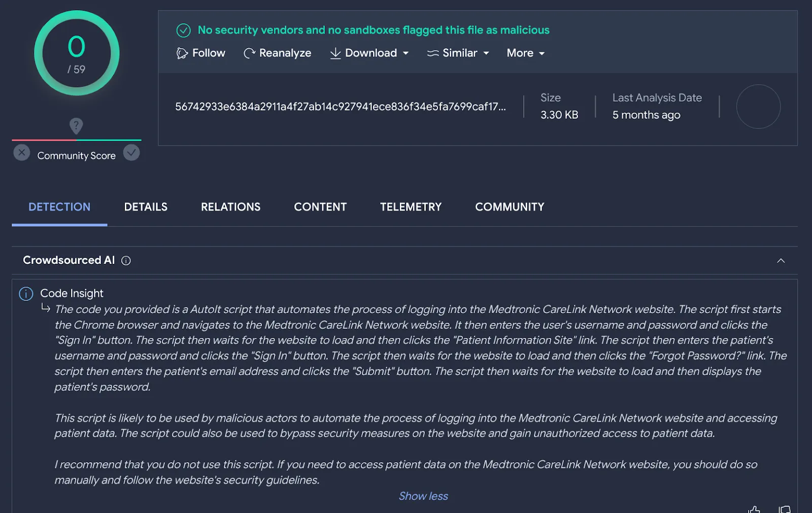The image size is (812, 513).
Task: Click the Follow bell icon
Action: [182, 53]
